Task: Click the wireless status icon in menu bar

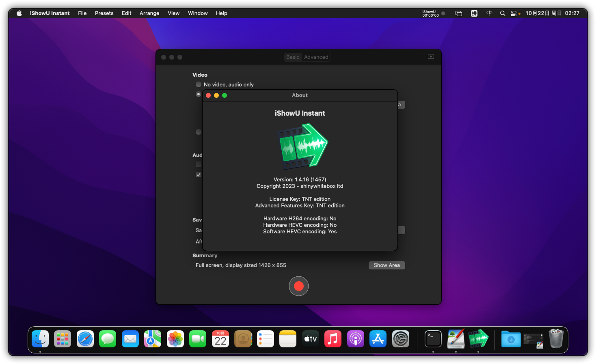Action: pos(489,13)
